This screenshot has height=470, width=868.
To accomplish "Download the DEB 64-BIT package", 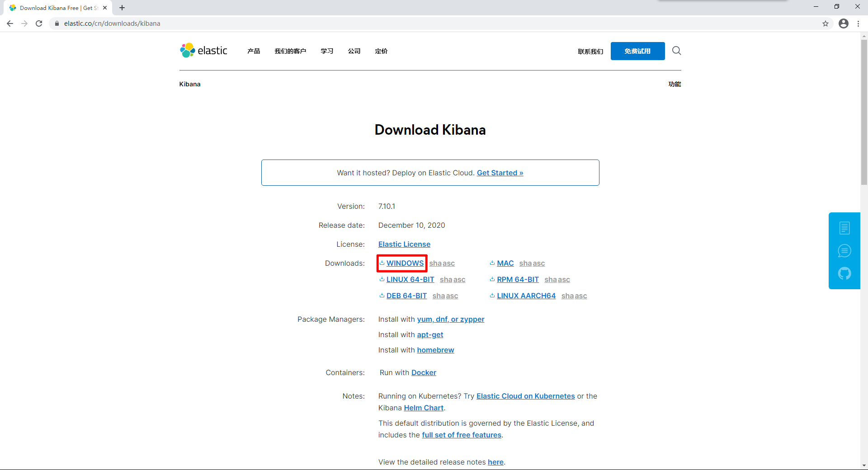I will click(x=406, y=296).
